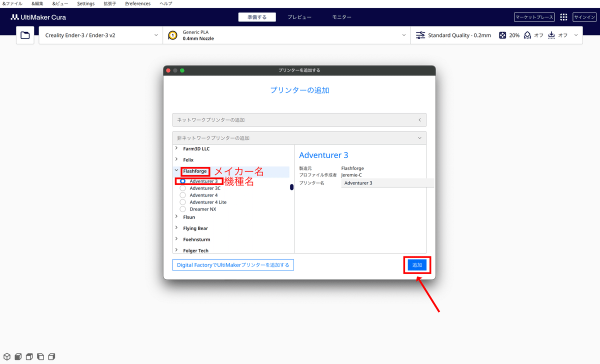The width and height of the screenshot is (600, 364).
Task: Open the &ビュー menu
Action: click(x=60, y=3)
